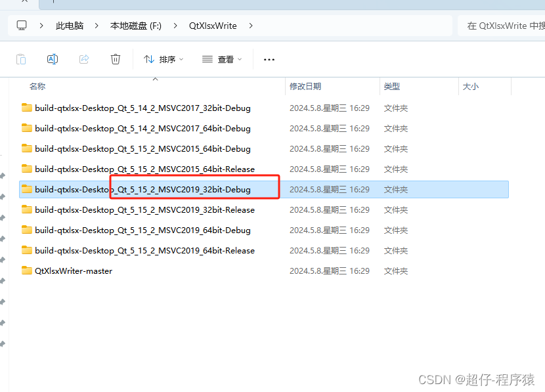Screen dimensions: 545x392
Task: Click the search box 在 QtXlsxWrite 中搜索
Action: coord(506,25)
